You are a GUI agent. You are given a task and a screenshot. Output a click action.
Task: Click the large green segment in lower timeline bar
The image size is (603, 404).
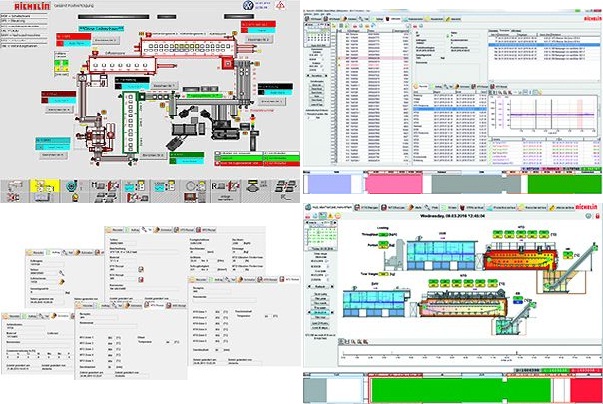[x=461, y=390]
